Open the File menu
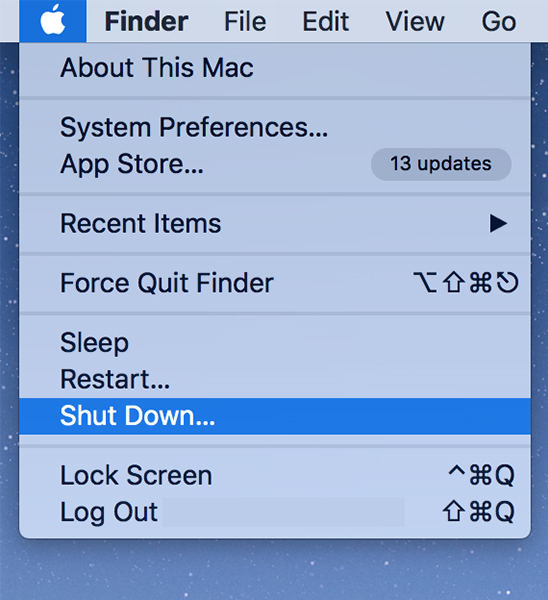Screen dimensions: 548x600 pos(245,21)
